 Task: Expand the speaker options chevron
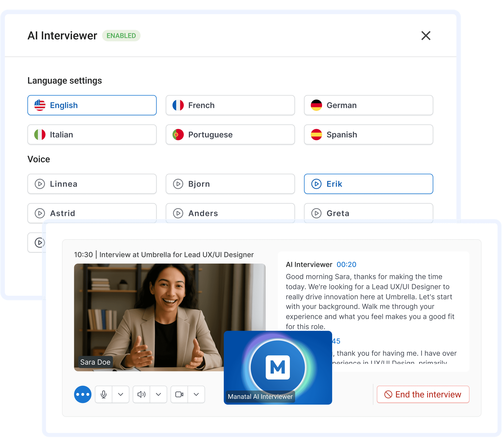[x=158, y=395]
